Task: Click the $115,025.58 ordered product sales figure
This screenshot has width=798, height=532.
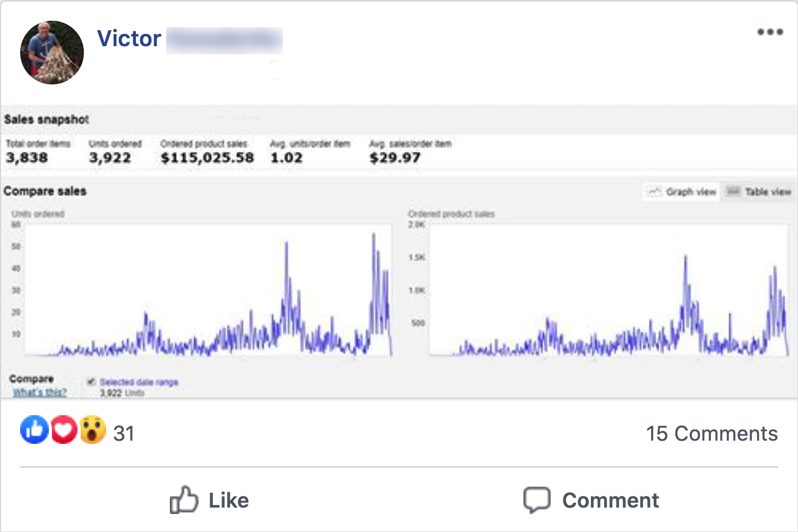Action: (x=207, y=158)
